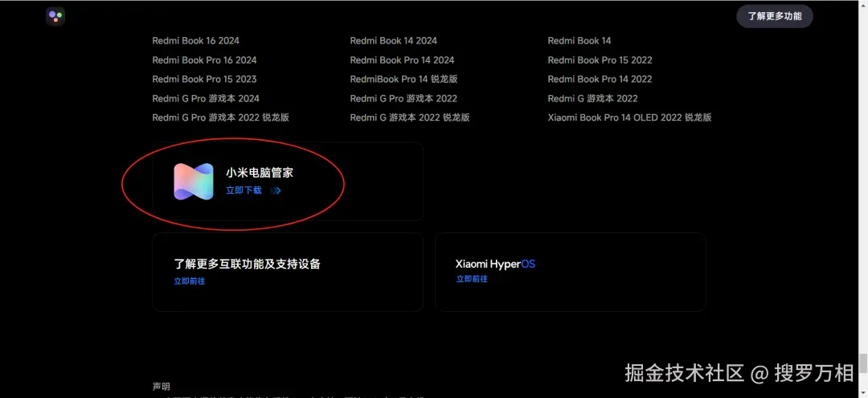Click the 了解更多互联功能及支持设备 heading

247,264
